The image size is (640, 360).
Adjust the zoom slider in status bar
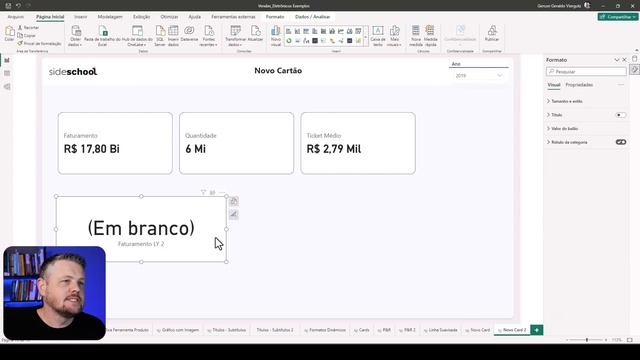click(587, 340)
